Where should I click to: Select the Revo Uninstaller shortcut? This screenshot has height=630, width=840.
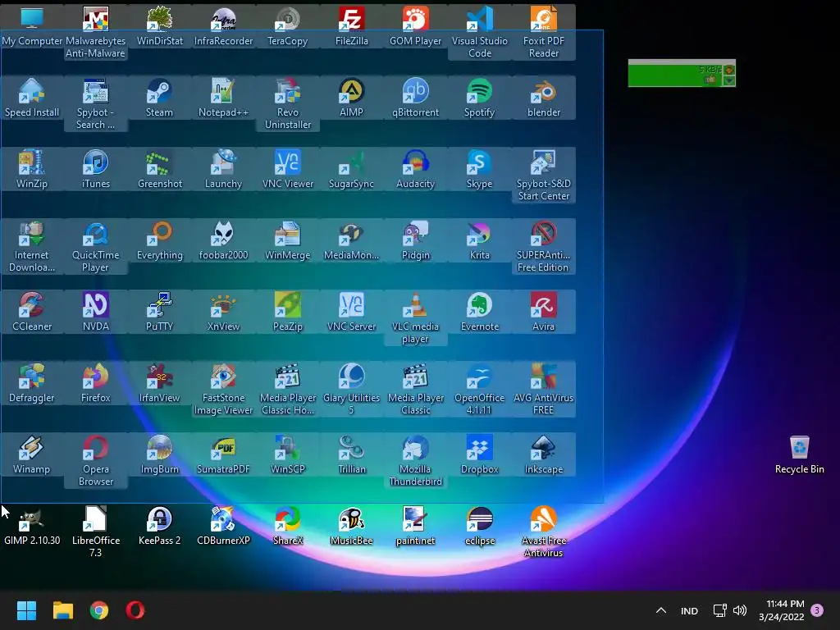point(288,103)
